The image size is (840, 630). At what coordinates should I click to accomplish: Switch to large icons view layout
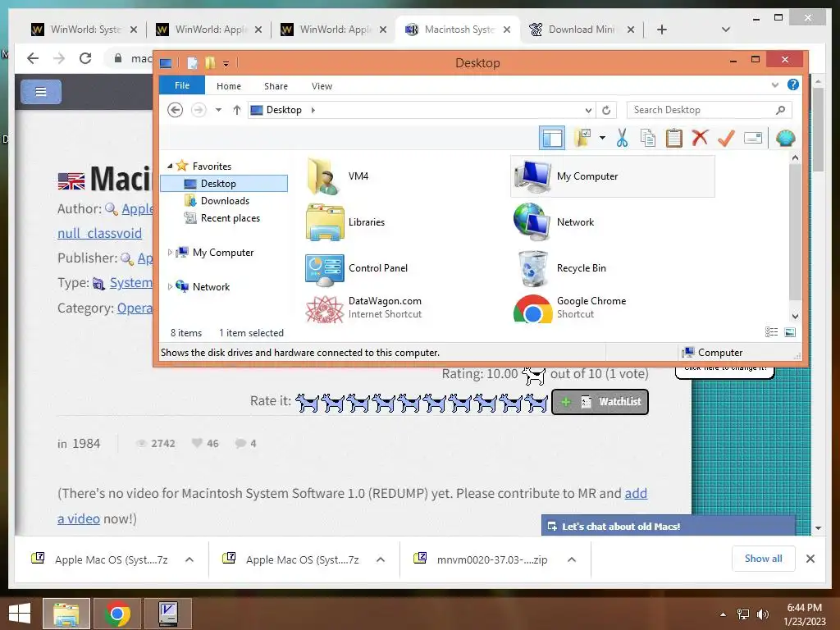point(790,332)
